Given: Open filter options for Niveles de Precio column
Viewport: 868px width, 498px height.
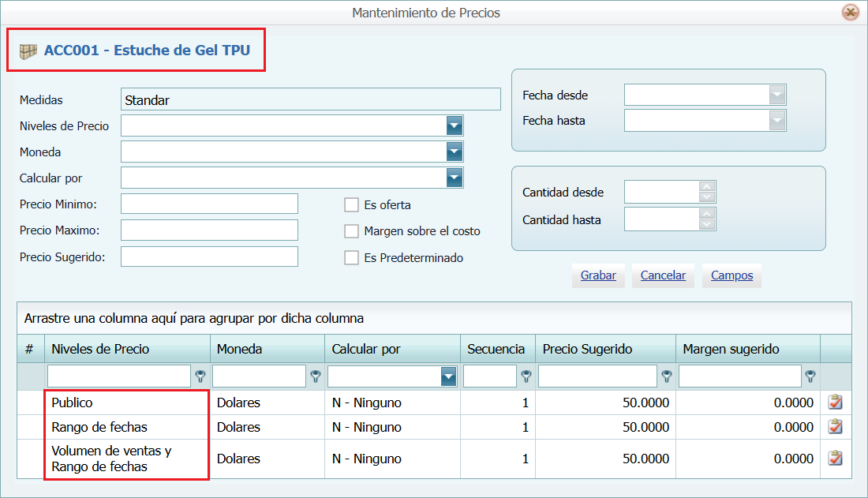Looking at the screenshot, I should pyautogui.click(x=200, y=376).
